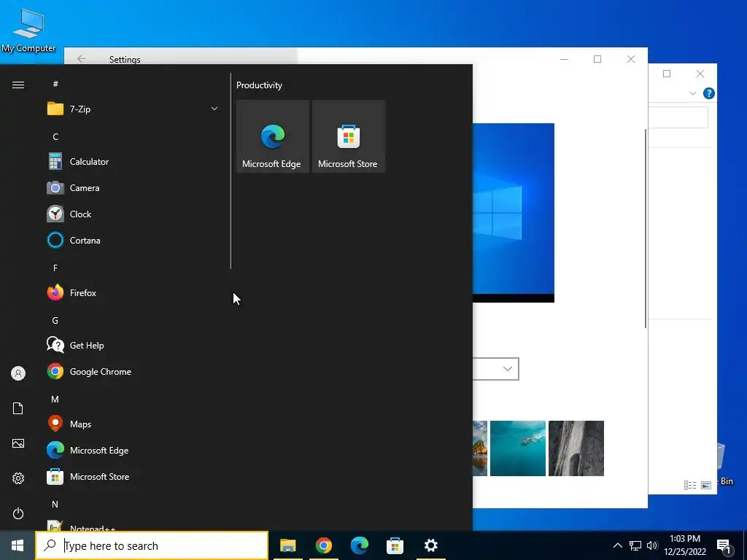Click the Productivity group title
Viewport: 747px width, 560px height.
tap(259, 86)
